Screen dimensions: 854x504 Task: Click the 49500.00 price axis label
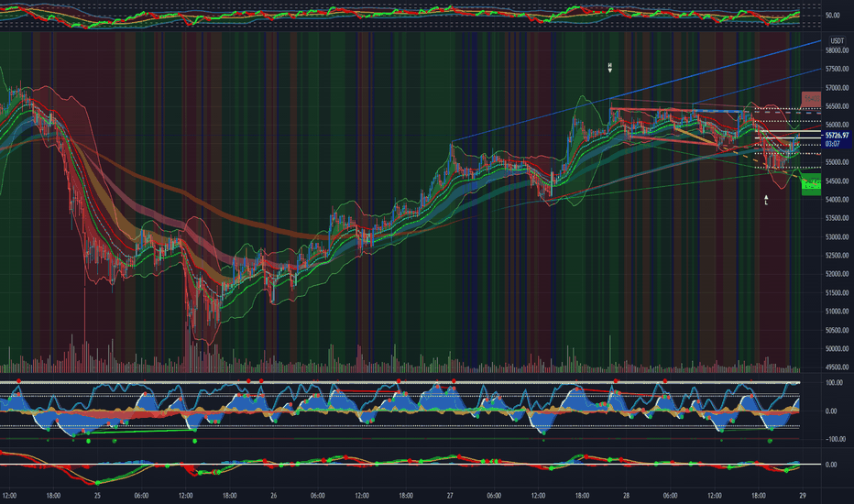click(837, 367)
